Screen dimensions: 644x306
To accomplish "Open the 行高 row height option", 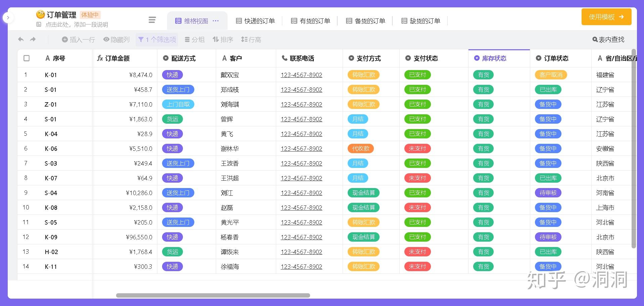I will [x=251, y=40].
